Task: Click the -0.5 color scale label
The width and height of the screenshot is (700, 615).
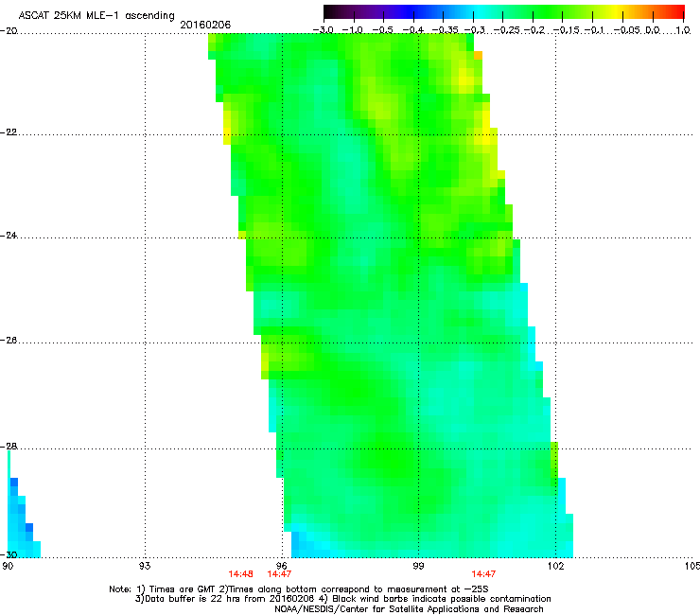Action: click(x=382, y=30)
